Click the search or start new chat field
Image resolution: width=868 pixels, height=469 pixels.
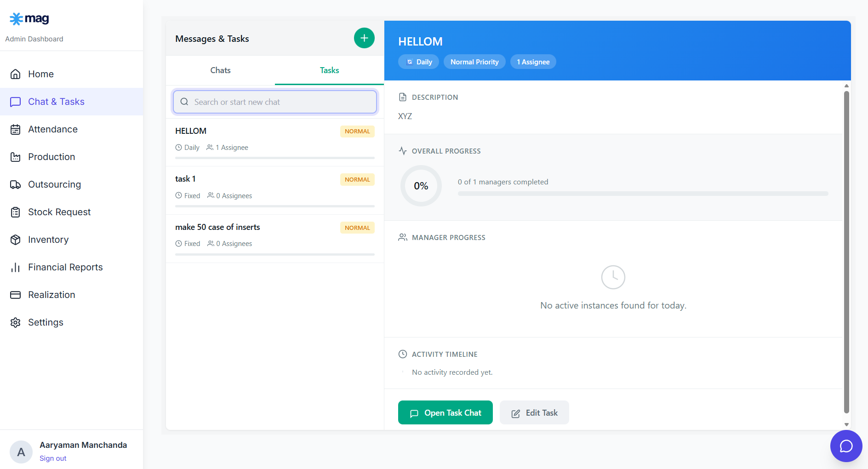pyautogui.click(x=274, y=102)
